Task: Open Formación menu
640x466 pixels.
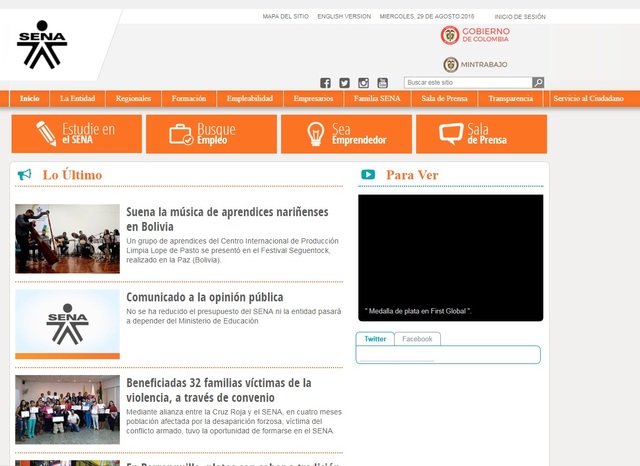Action: click(x=189, y=98)
